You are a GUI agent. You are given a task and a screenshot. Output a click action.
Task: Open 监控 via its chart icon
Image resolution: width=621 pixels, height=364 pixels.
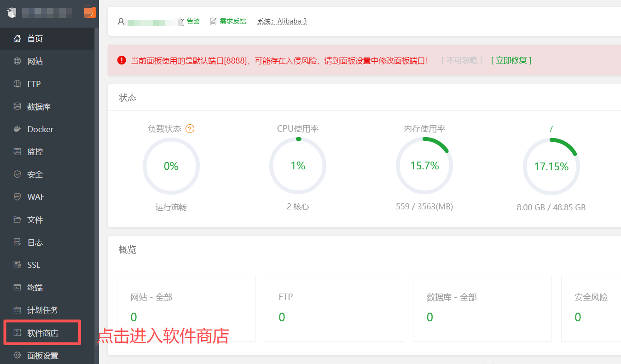point(17,151)
